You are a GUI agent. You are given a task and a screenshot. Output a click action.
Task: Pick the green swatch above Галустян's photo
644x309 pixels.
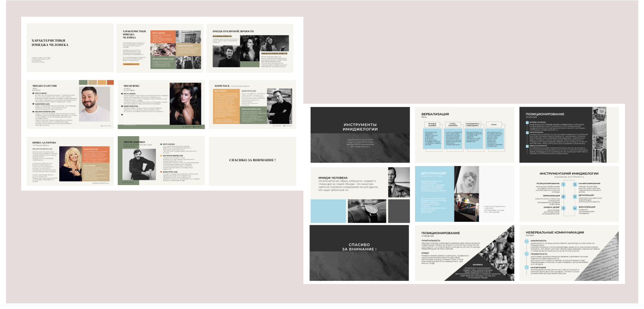pyautogui.click(x=83, y=82)
